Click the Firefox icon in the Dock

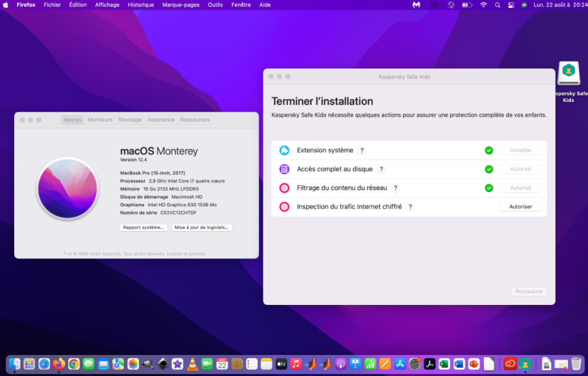[x=59, y=364]
